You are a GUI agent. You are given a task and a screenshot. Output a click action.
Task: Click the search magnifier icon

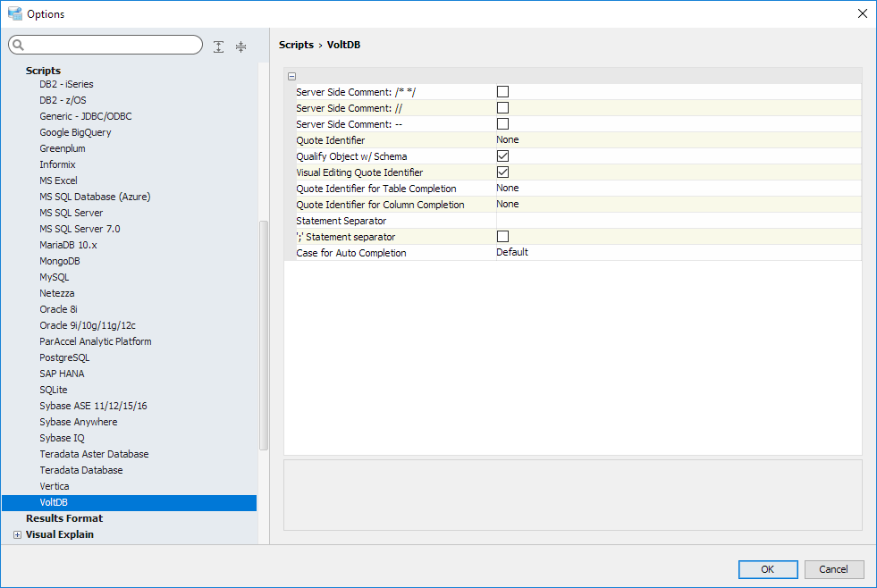click(19, 46)
